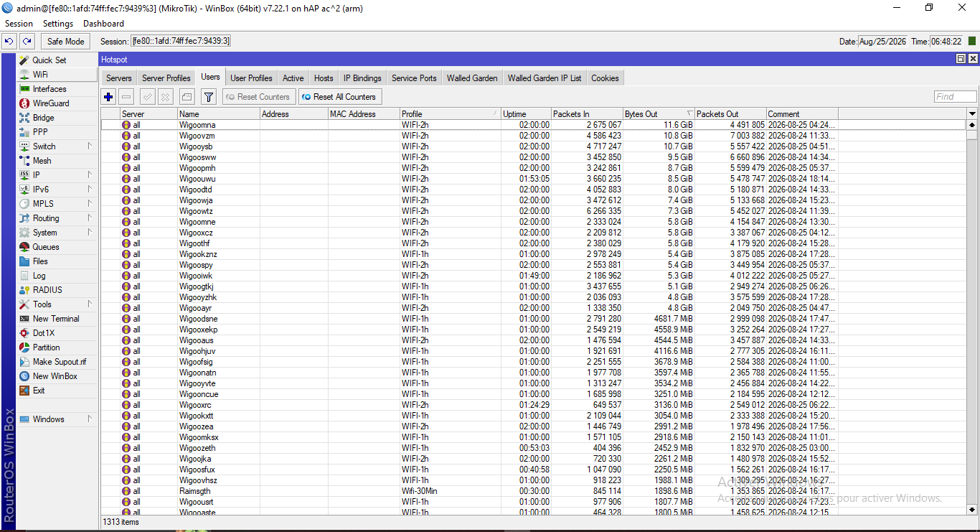
Task: Open the filter funnel in Hotspot toolbar
Action: click(x=209, y=97)
